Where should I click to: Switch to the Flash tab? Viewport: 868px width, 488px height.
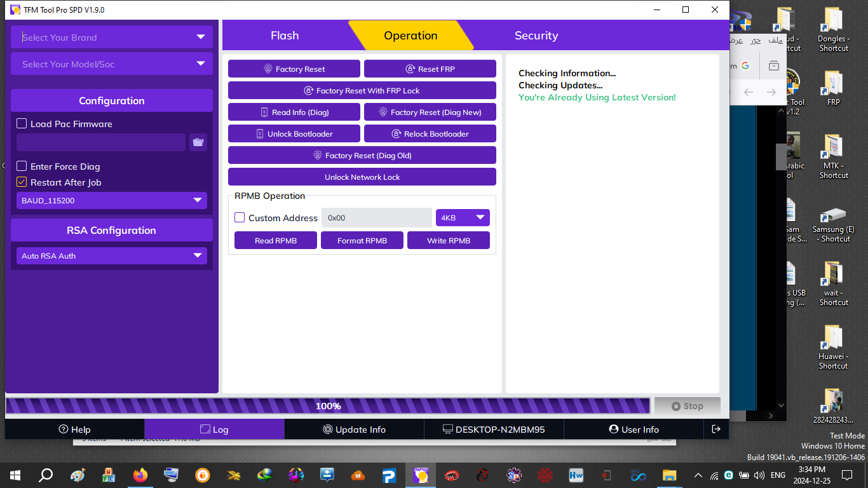[x=285, y=35]
